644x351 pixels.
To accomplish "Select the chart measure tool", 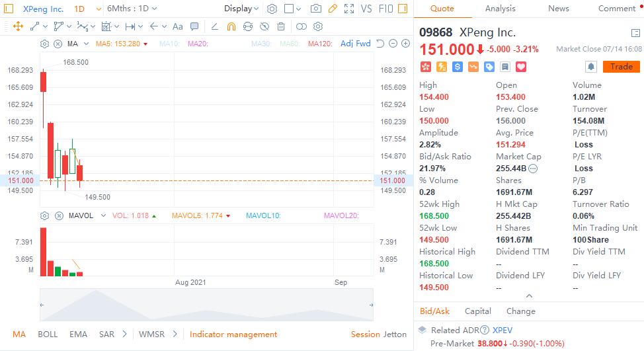I will pyautogui.click(x=106, y=26).
